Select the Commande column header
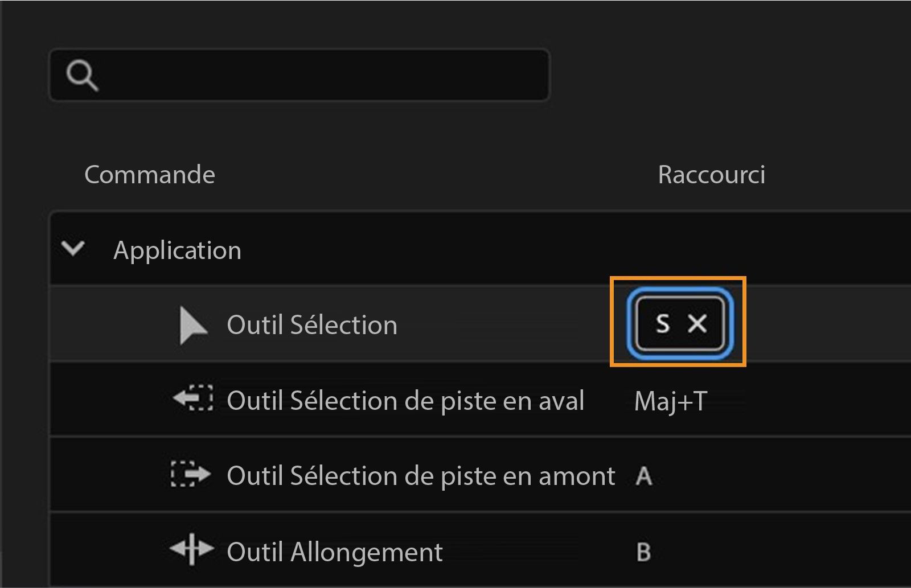The width and height of the screenshot is (911, 588). click(149, 175)
